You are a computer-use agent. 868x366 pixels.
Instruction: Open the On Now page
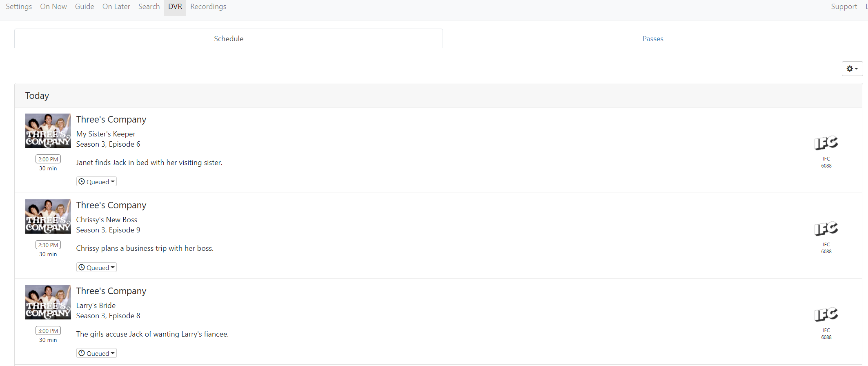point(53,7)
